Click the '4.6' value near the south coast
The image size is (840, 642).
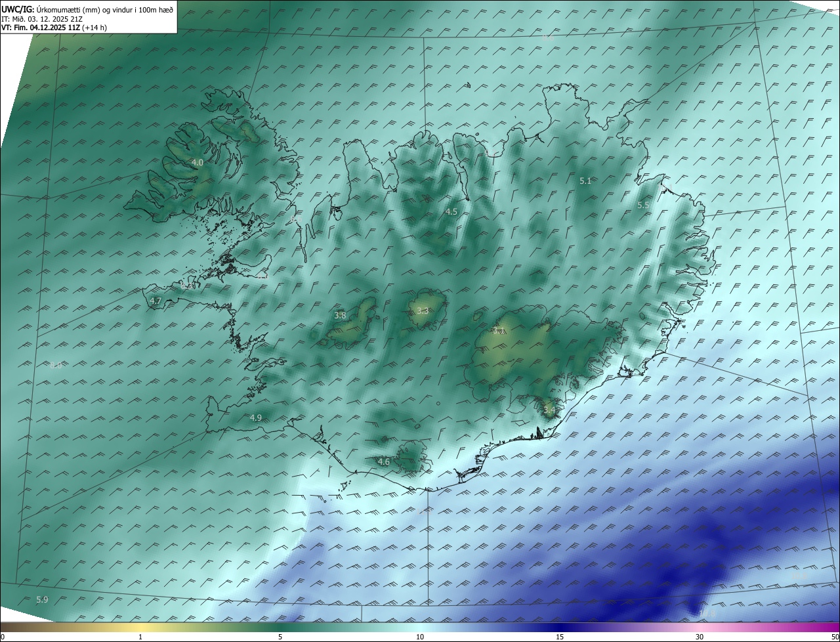(x=384, y=462)
